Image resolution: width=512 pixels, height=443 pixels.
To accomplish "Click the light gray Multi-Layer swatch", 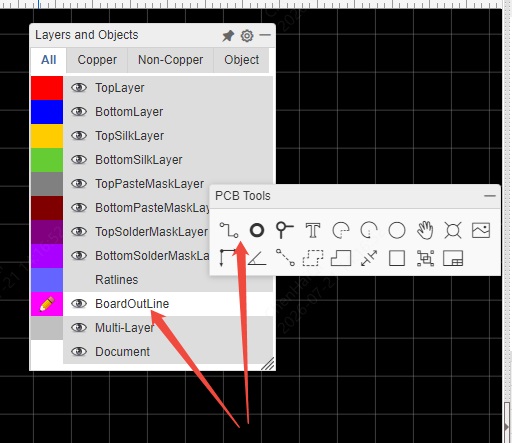I will click(47, 328).
